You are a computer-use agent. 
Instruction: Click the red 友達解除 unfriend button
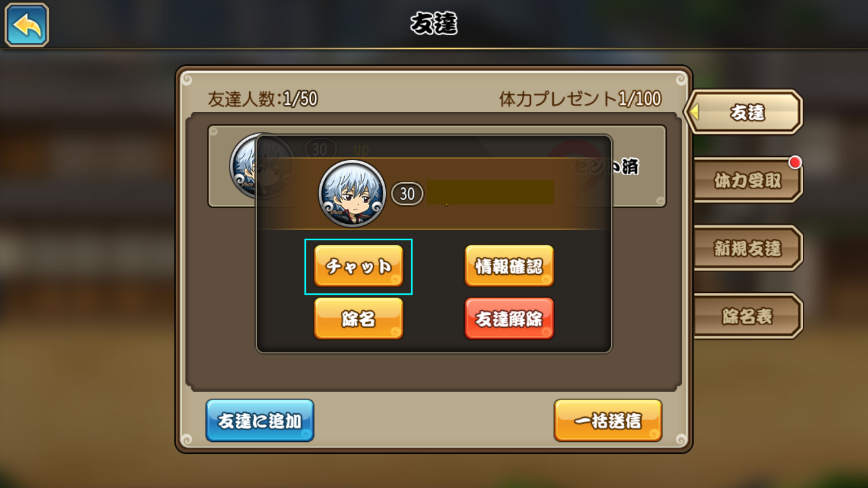pos(509,319)
